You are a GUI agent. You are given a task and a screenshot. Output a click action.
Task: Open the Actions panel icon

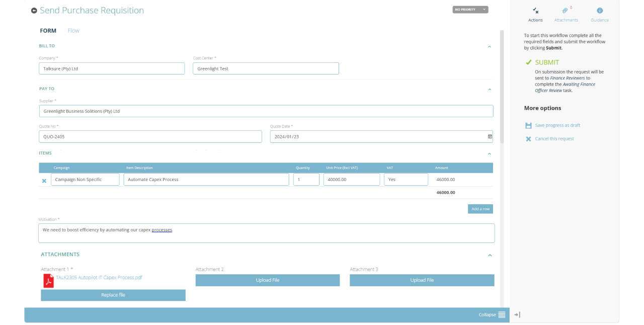(535, 11)
